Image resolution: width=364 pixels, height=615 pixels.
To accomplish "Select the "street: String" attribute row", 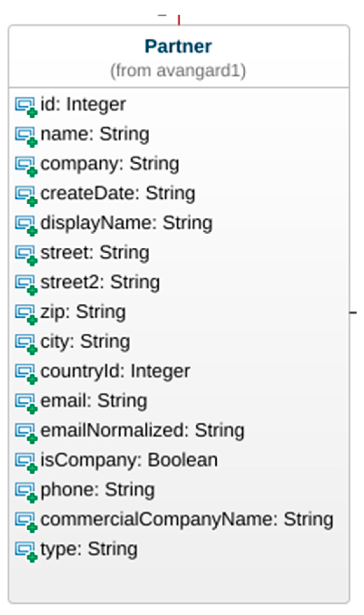I will click(95, 253).
